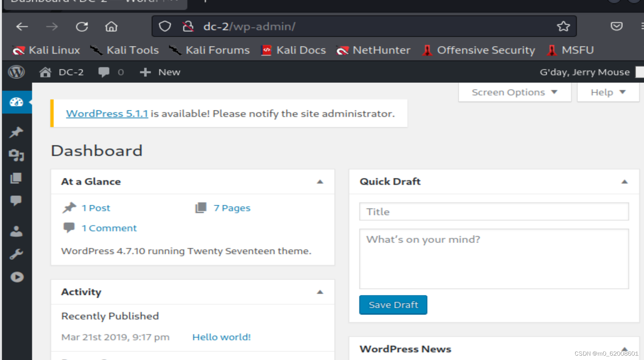The image size is (644, 360).
Task: Click bubble icon next to 1 Comment
Action: (x=69, y=228)
